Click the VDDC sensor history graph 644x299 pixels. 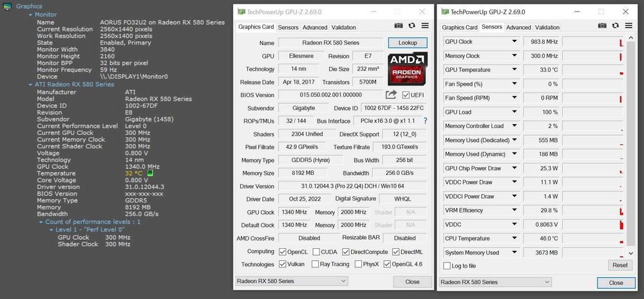coord(592,224)
